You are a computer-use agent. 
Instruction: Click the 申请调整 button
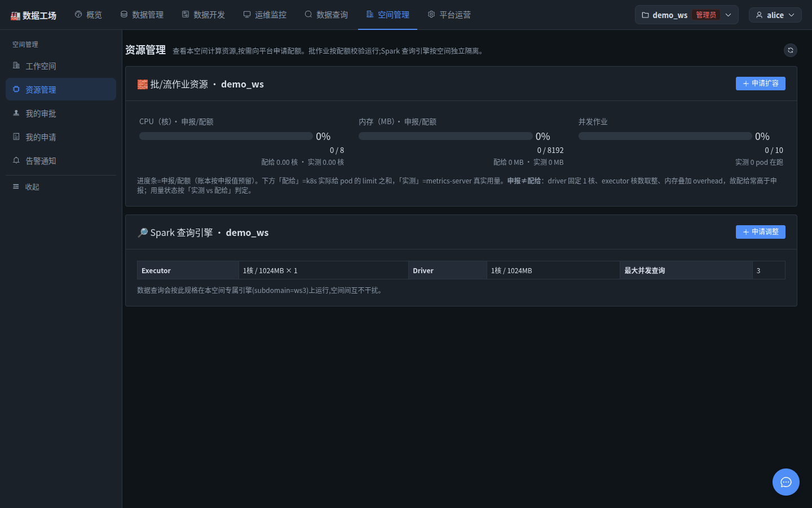760,232
